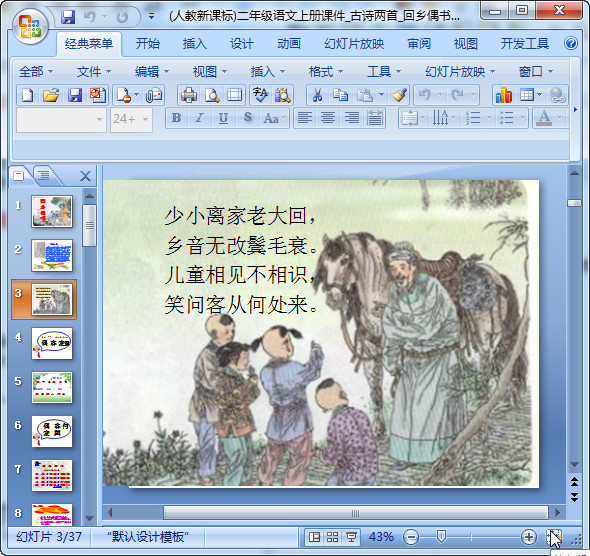Viewport: 590px width, 556px height.
Task: Create a new blank presentation
Action: click(27, 95)
